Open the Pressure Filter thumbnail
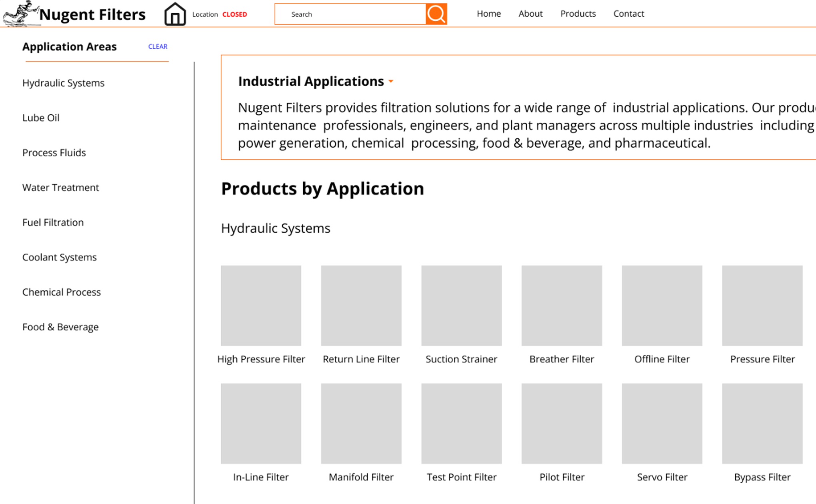816x504 pixels. point(762,306)
